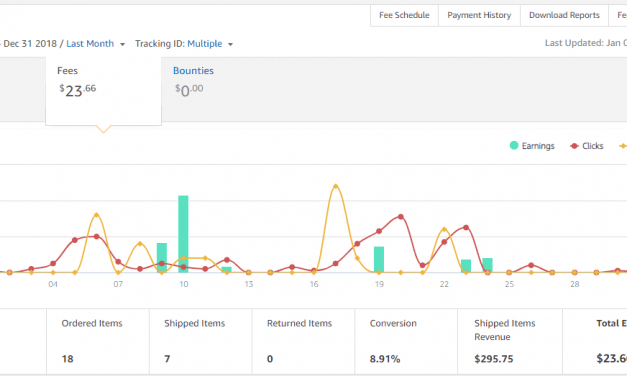Click the Bounties link heading
The height and width of the screenshot is (376, 627).
tap(194, 71)
